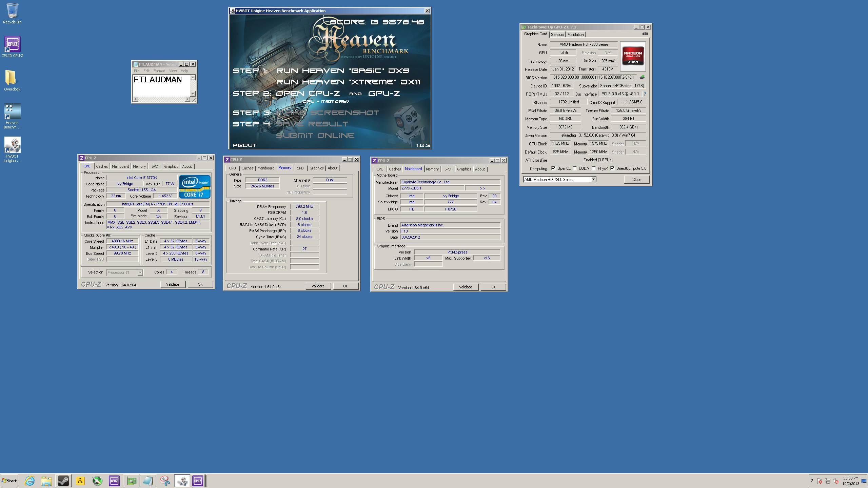Open the CPUID CPU-Z desktop shortcut
868x488 pixels.
(x=12, y=47)
